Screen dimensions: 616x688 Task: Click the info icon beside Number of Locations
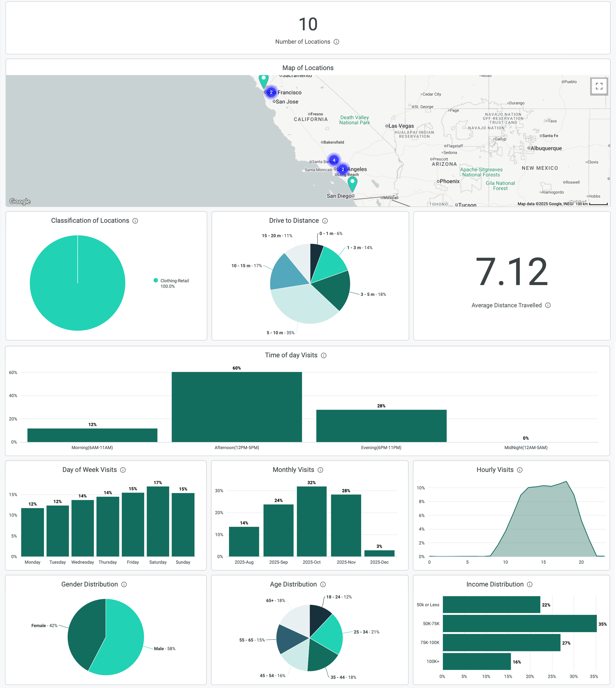(x=336, y=42)
